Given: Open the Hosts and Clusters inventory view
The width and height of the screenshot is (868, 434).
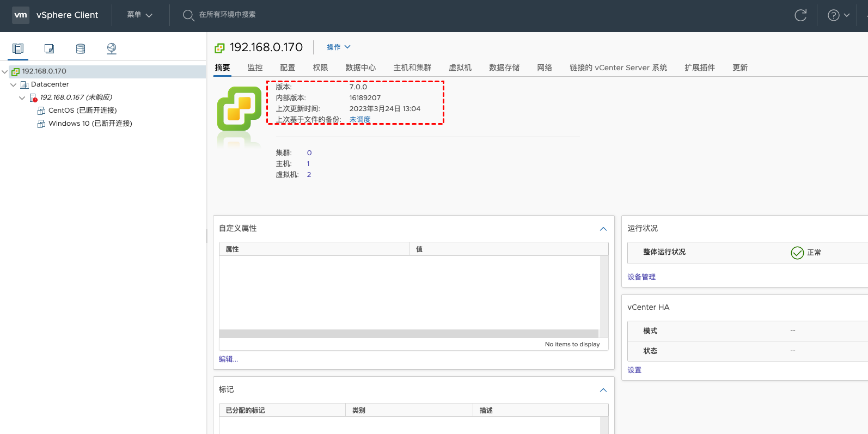Looking at the screenshot, I should (x=18, y=49).
